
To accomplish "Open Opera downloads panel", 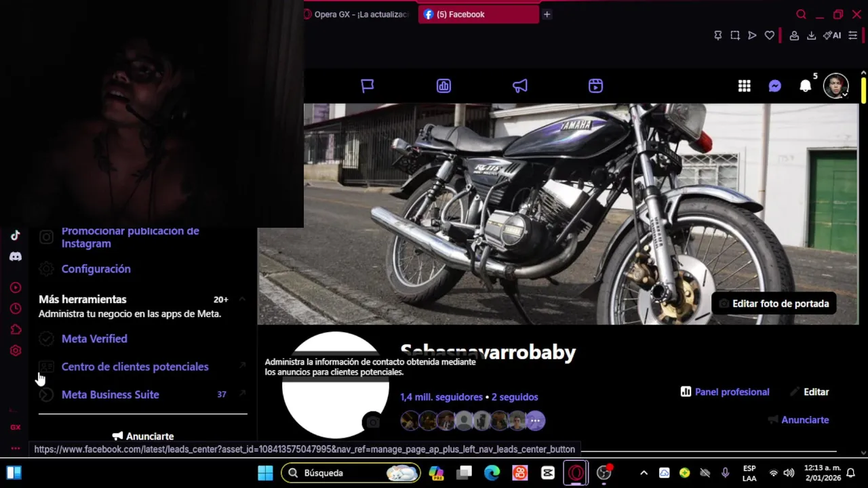I will click(x=811, y=35).
